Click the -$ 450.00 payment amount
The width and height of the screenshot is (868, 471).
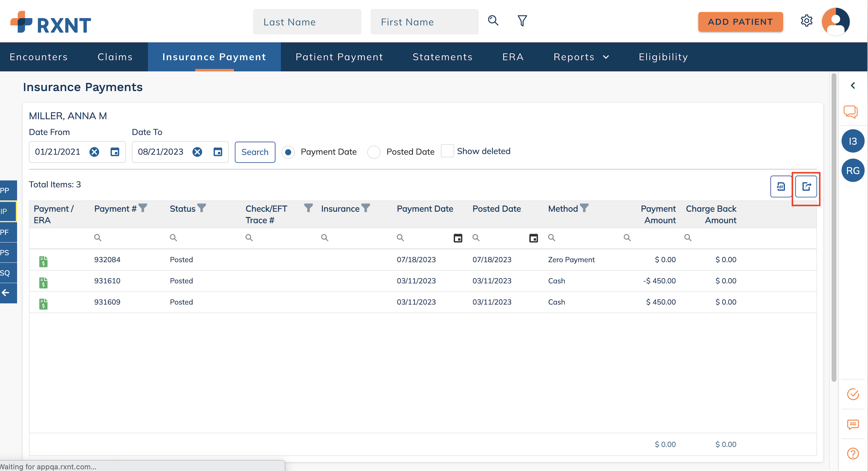(659, 281)
